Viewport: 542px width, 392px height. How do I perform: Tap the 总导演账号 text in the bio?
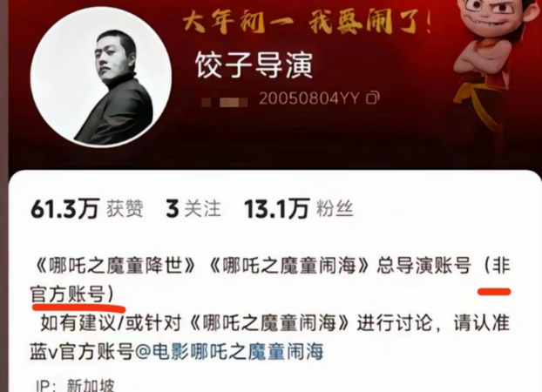424,267
